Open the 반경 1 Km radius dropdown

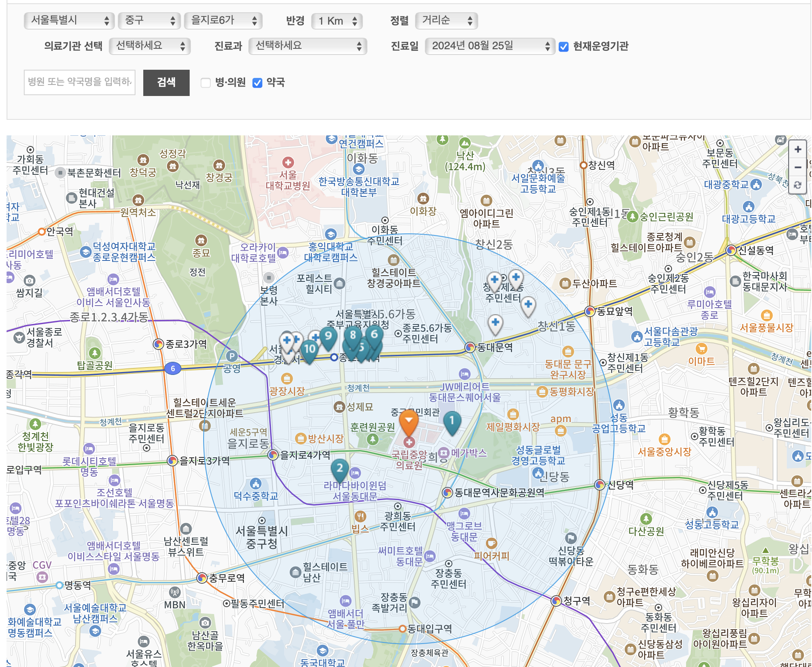(x=337, y=21)
